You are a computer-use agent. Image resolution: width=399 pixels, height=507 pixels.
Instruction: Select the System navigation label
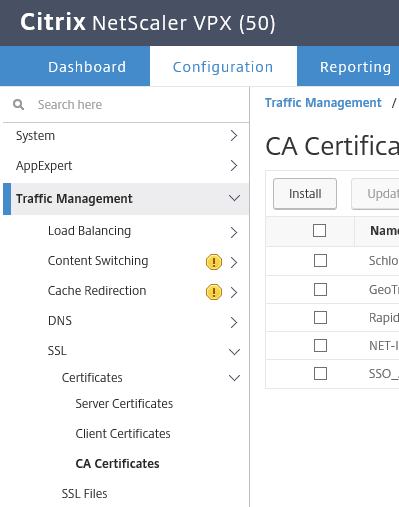click(x=35, y=136)
